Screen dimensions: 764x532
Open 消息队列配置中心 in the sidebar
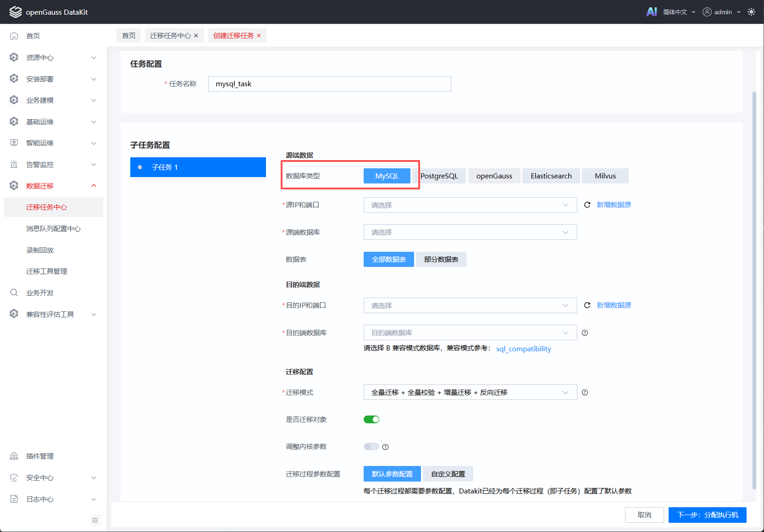point(53,229)
